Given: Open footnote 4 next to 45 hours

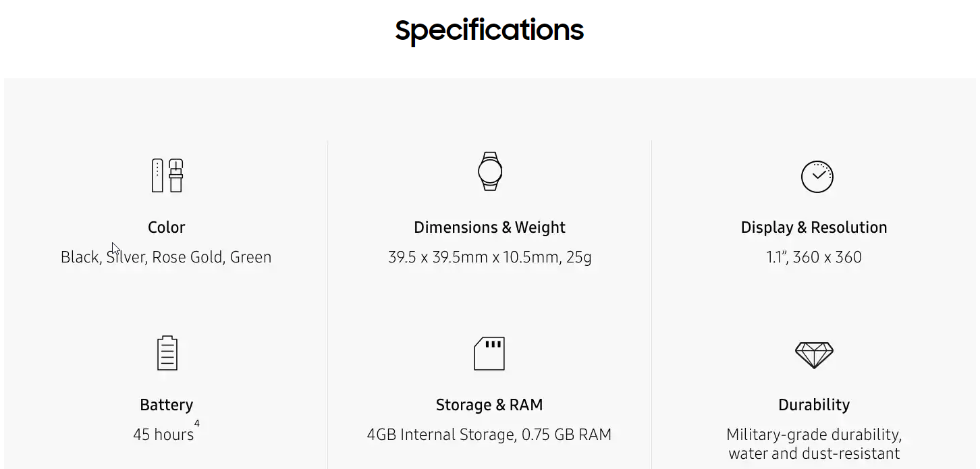Looking at the screenshot, I should (197, 424).
